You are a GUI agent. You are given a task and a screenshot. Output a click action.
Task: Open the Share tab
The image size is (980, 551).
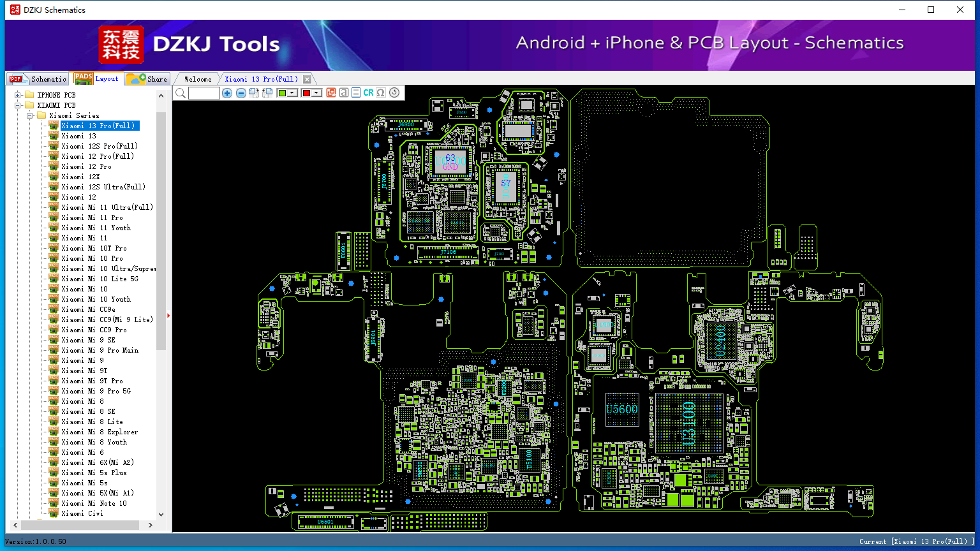(x=147, y=79)
